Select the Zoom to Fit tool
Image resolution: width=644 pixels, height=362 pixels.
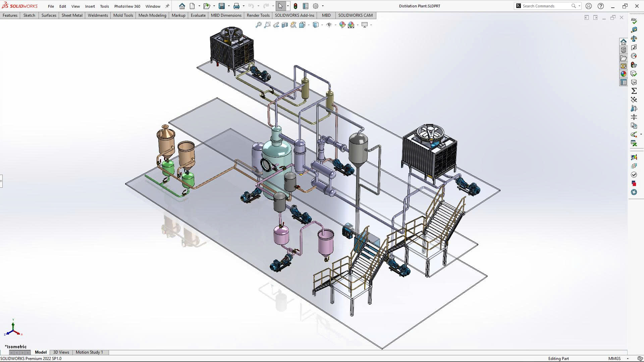258,25
